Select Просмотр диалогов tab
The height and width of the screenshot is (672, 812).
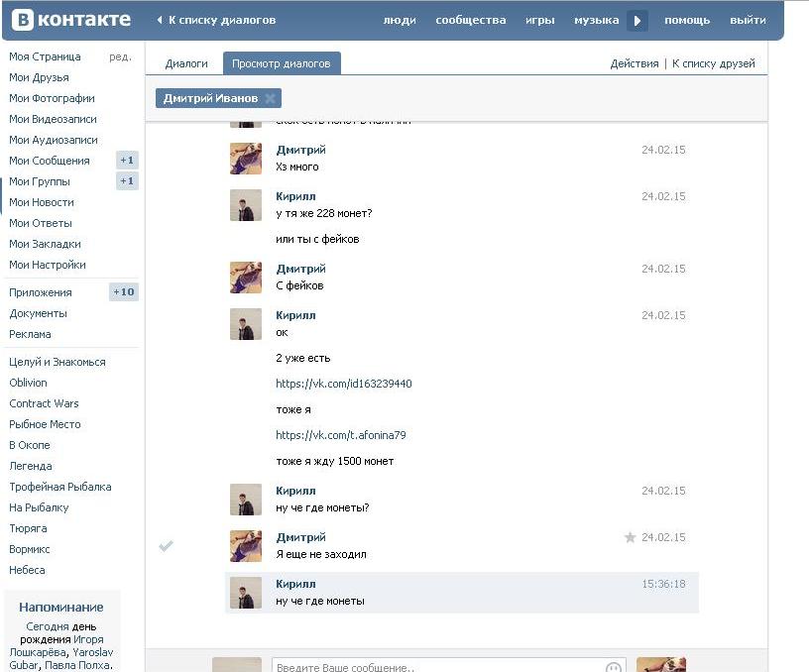[x=282, y=63]
